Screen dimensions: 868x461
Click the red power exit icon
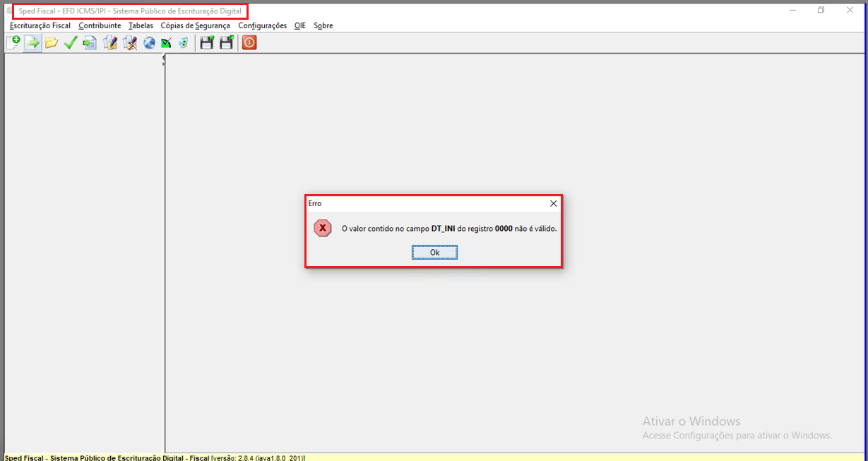pyautogui.click(x=249, y=43)
